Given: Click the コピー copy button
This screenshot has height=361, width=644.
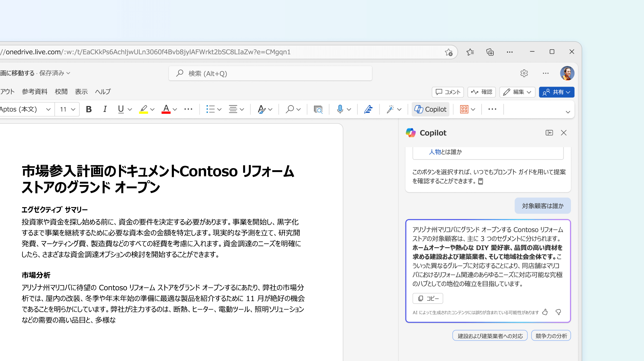Looking at the screenshot, I should pos(428,298).
